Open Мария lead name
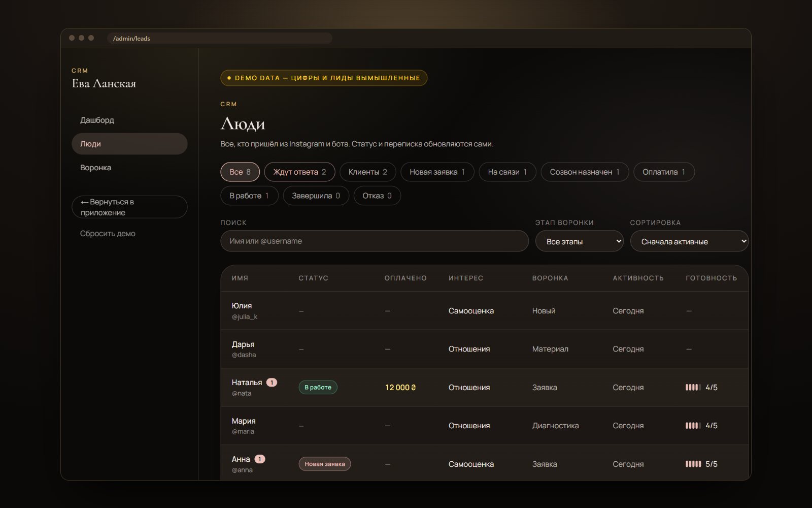This screenshot has height=508, width=812. point(244,421)
